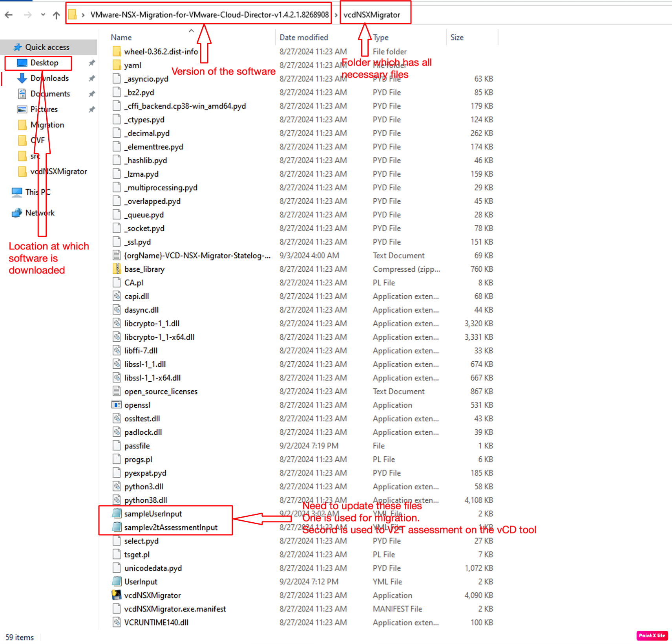Select the yaml folder icon
Screen dimensions: 672x644
pyautogui.click(x=117, y=65)
